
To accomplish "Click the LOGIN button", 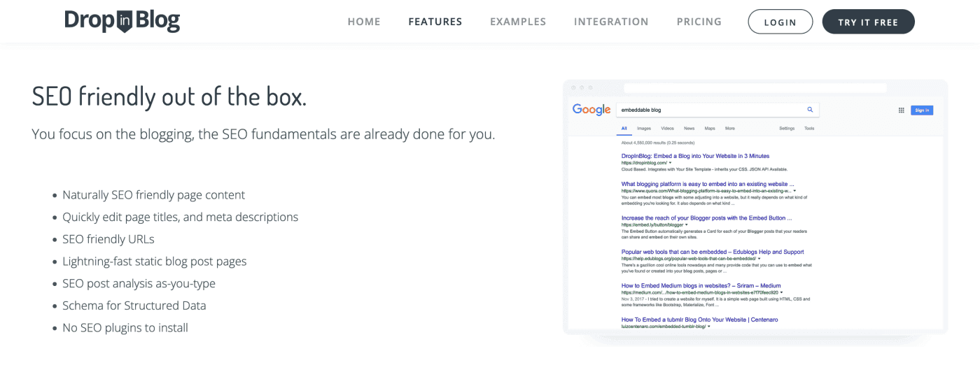I will (x=780, y=22).
